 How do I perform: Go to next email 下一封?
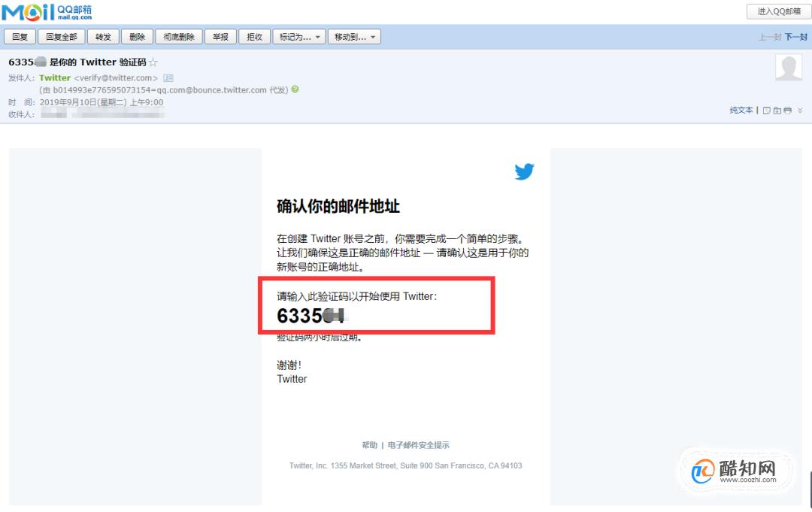[796, 37]
